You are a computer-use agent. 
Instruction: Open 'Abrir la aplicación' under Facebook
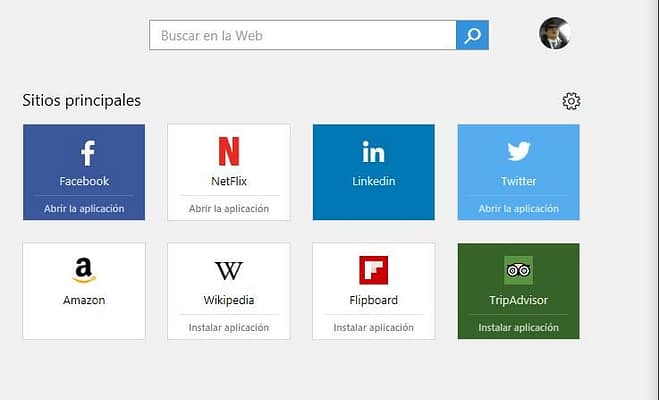click(84, 208)
